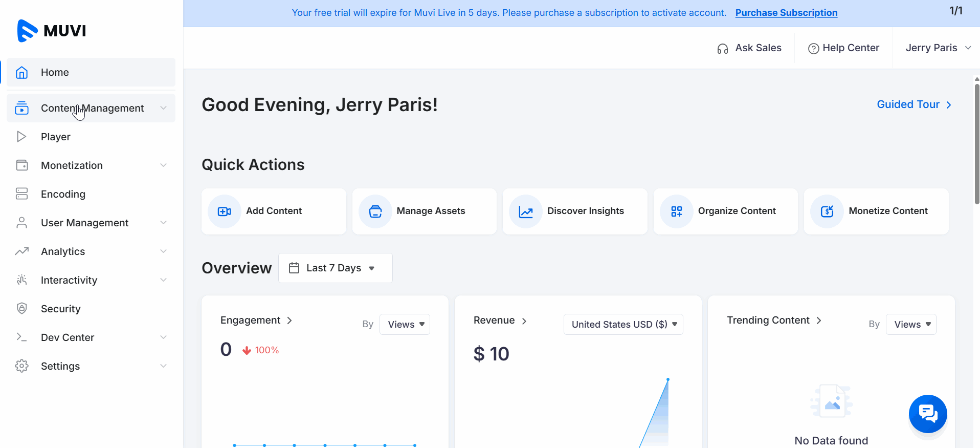Start the Guided Tour

[x=914, y=104]
